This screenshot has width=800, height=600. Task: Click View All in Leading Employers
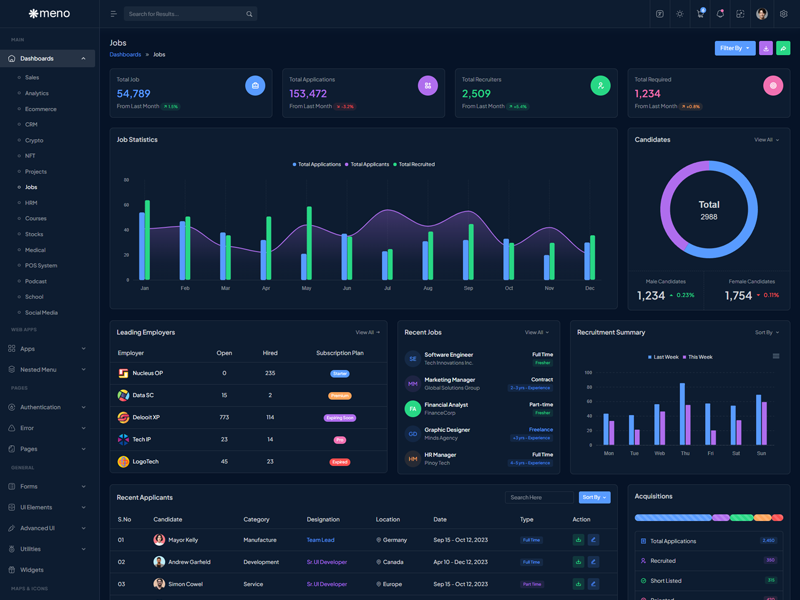click(x=367, y=332)
